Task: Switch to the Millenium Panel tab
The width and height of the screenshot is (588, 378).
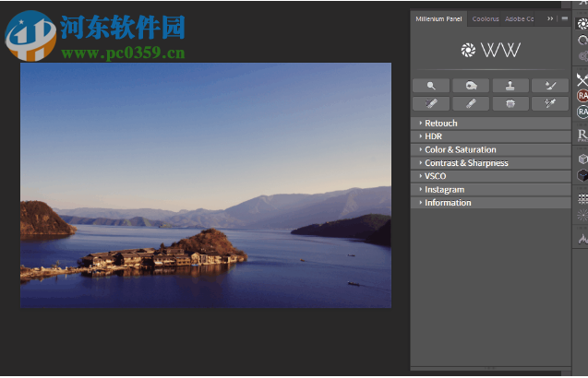Action: 438,19
